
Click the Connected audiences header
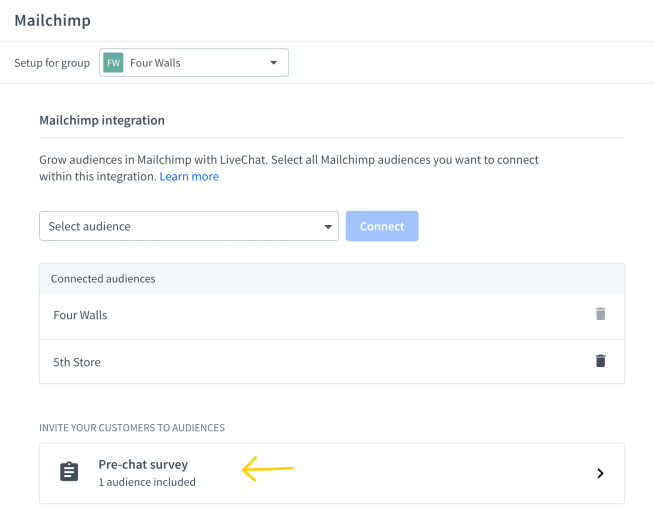(x=103, y=279)
